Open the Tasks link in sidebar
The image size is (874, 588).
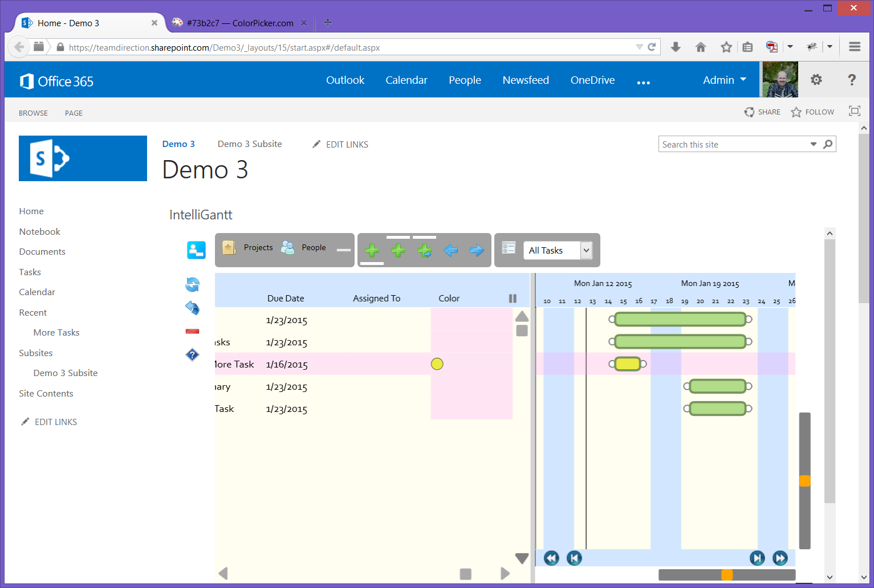click(30, 272)
